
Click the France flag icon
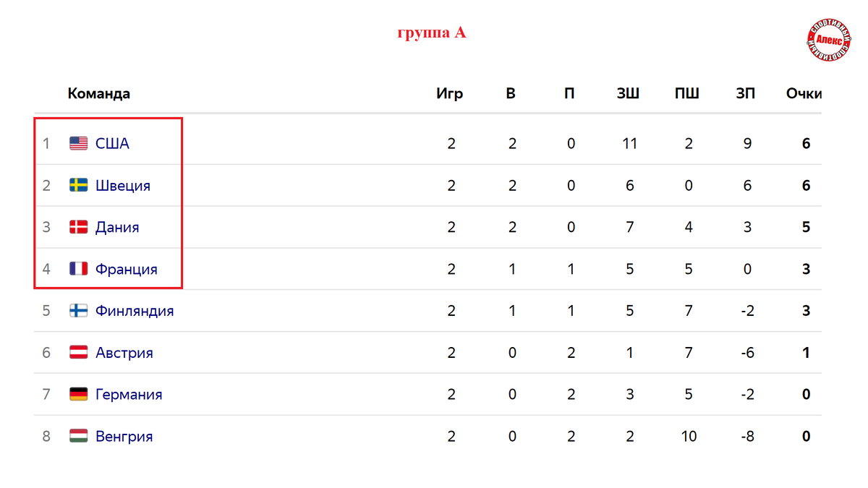(x=78, y=269)
